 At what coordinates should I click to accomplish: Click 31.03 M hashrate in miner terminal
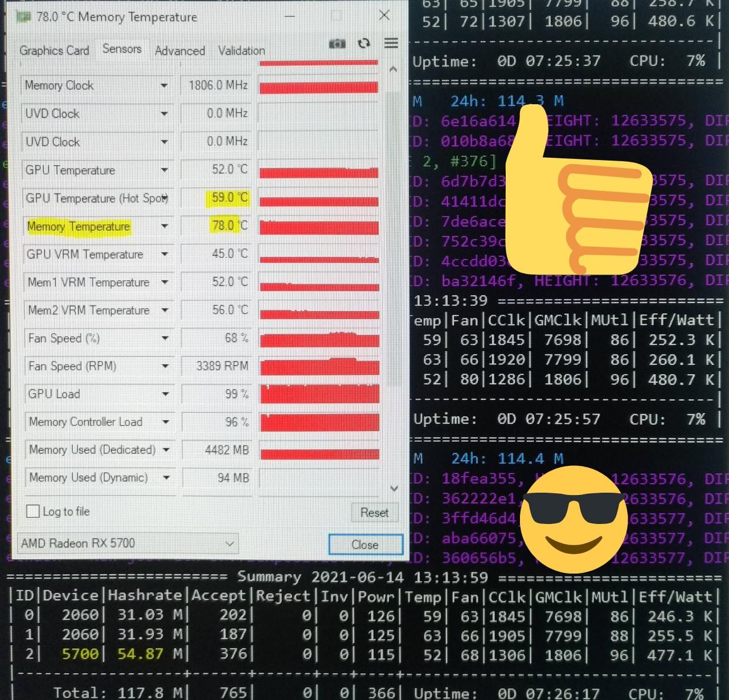pyautogui.click(x=150, y=615)
